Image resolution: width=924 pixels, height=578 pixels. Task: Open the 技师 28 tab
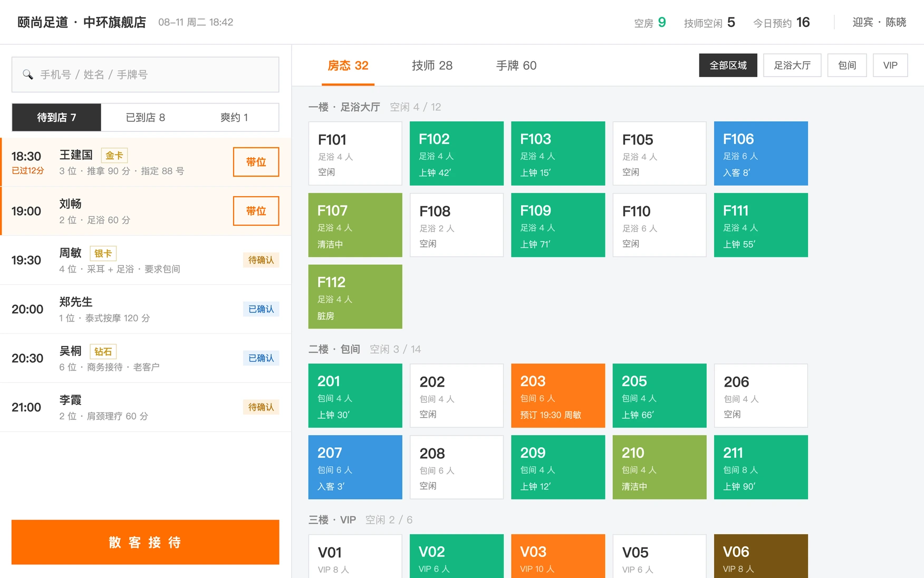[432, 65]
